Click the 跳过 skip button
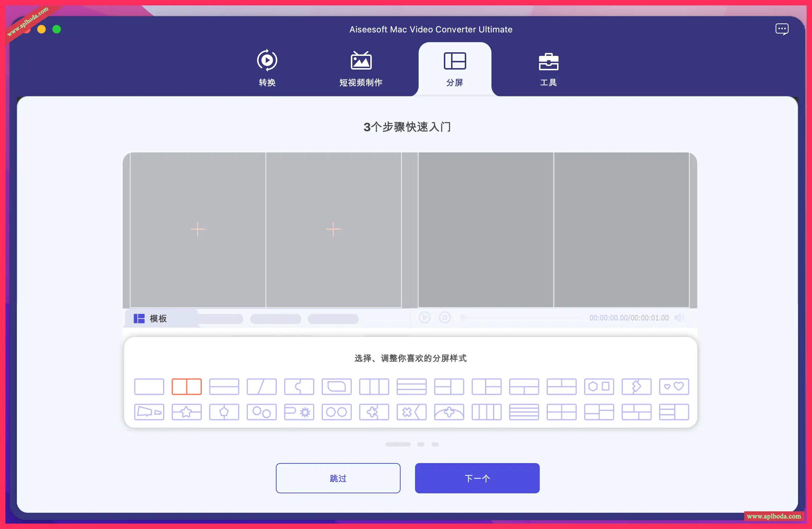This screenshot has width=812, height=529. (338, 478)
